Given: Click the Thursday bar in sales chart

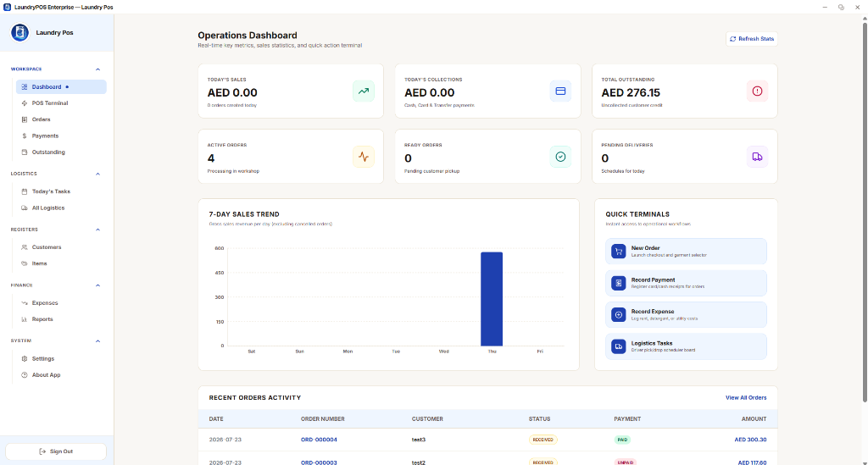Looking at the screenshot, I should 492,299.
